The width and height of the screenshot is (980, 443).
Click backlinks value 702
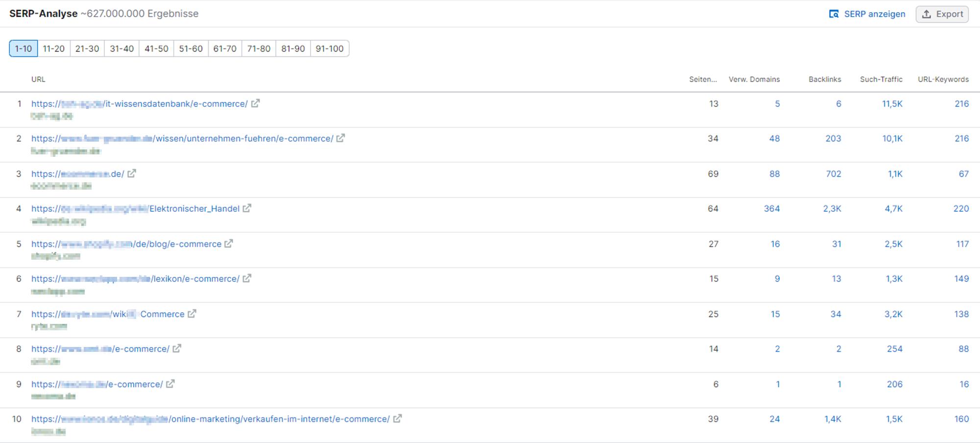click(x=834, y=173)
